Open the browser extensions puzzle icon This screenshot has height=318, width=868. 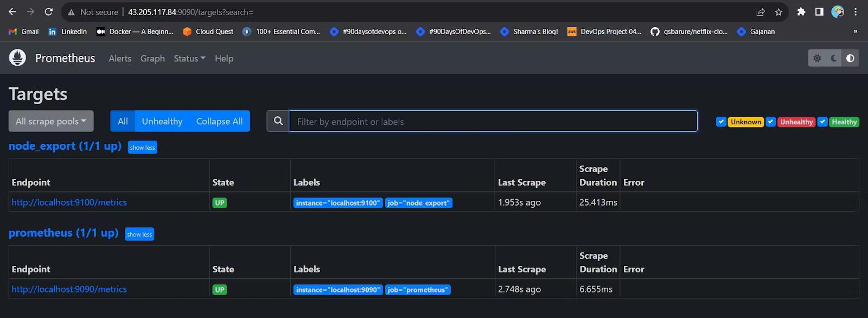coord(801,12)
